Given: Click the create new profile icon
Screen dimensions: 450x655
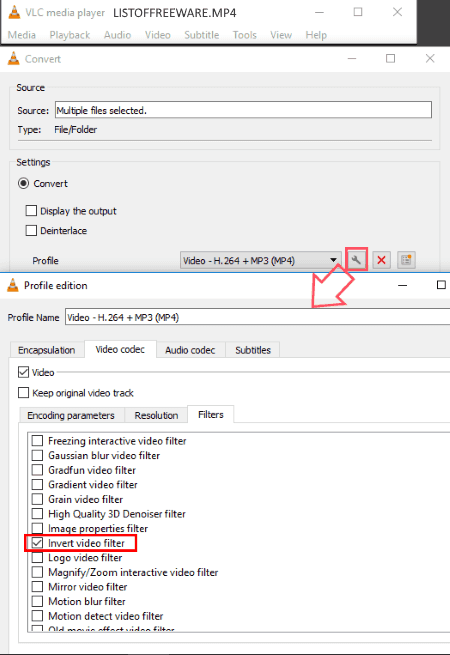Looking at the screenshot, I should pyautogui.click(x=406, y=260).
